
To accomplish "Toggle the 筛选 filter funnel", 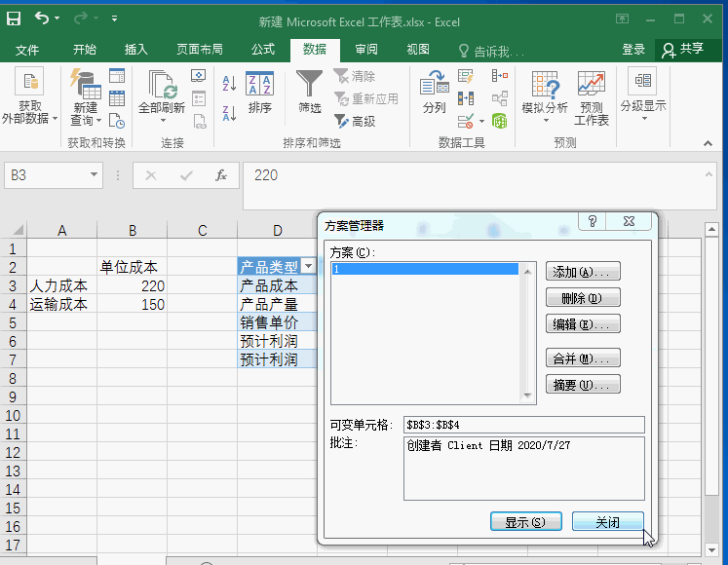I will point(310,92).
